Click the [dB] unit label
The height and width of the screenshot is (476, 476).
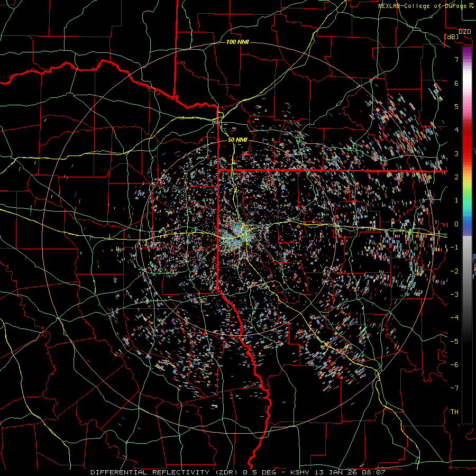pyautogui.click(x=451, y=36)
